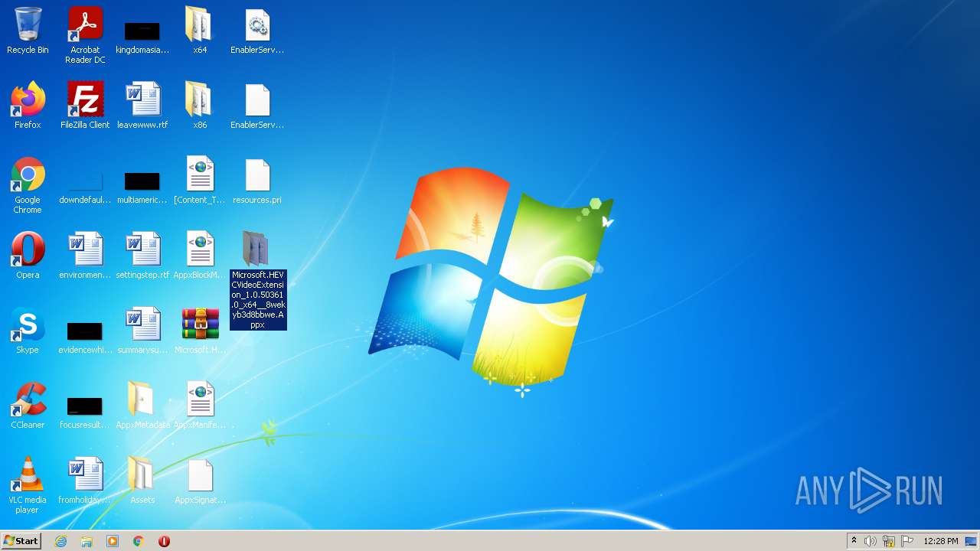This screenshot has width=980, height=551.
Task: Select the AppxBlockM... file icon
Action: 200,256
